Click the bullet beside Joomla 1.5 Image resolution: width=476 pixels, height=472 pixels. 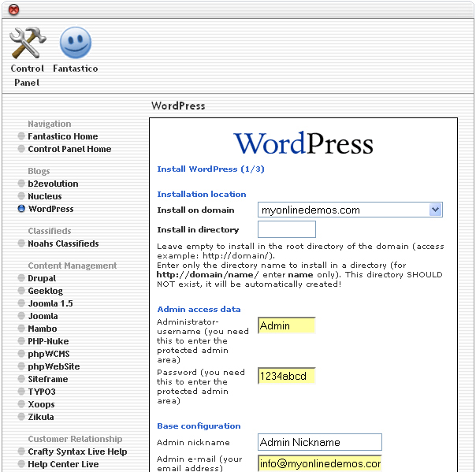[x=21, y=303]
